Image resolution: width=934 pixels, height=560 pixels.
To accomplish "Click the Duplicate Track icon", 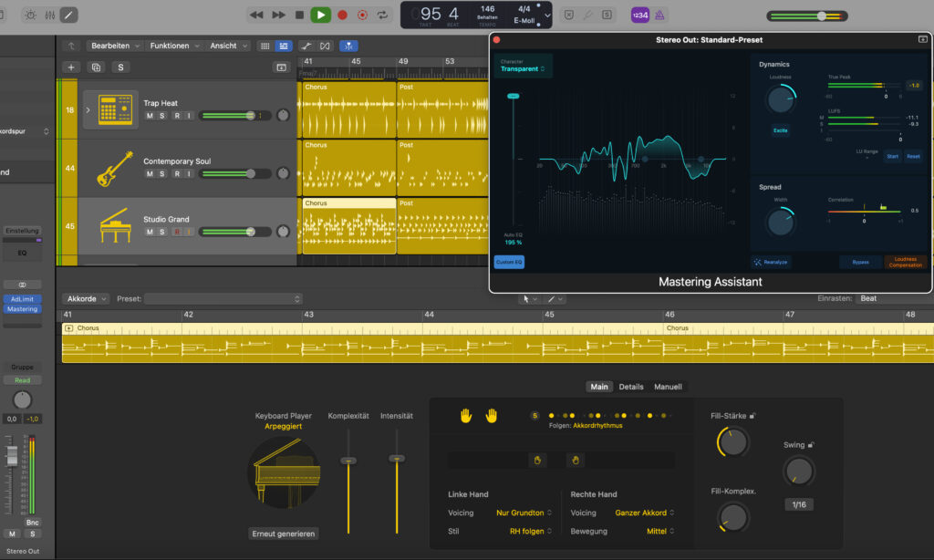I will pos(96,67).
